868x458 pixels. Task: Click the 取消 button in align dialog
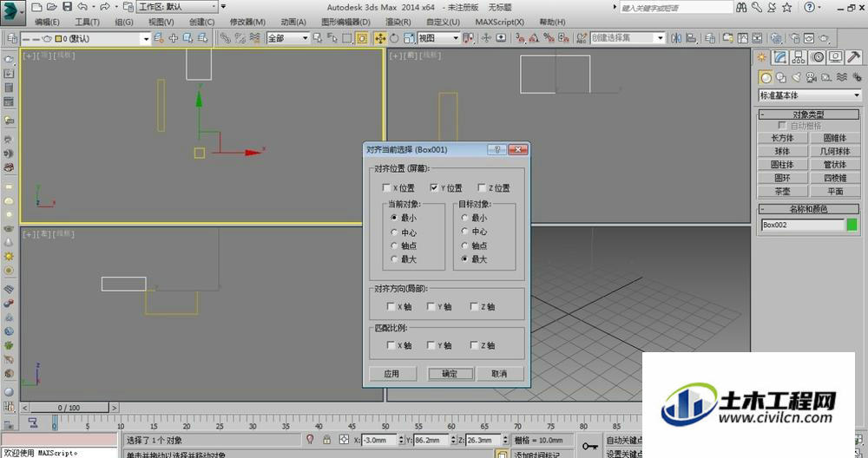pyautogui.click(x=499, y=374)
